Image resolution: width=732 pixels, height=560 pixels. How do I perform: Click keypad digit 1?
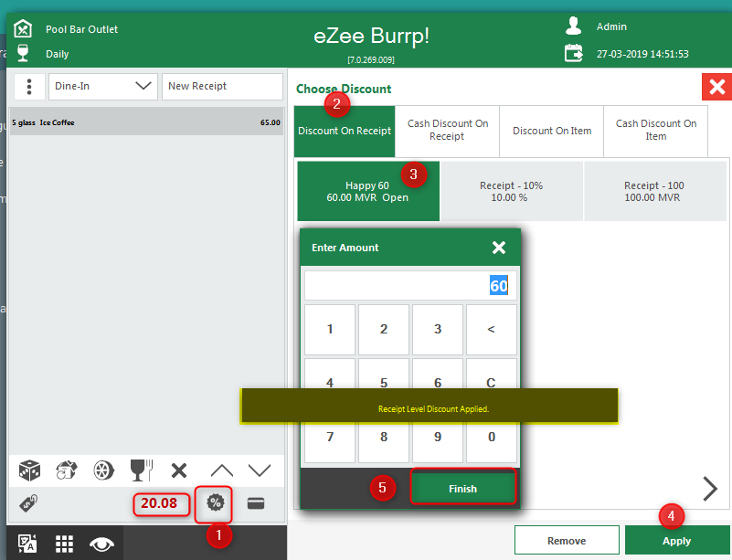330,330
